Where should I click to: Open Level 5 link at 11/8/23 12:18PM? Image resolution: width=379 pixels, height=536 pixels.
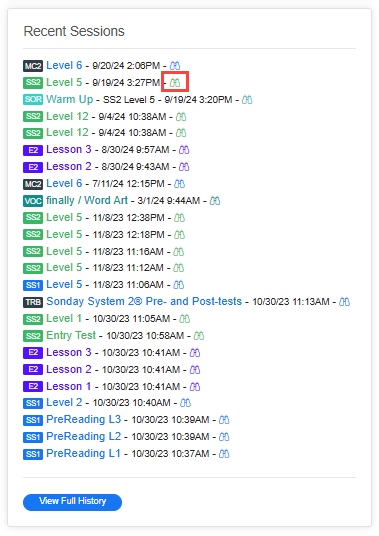[x=64, y=234]
